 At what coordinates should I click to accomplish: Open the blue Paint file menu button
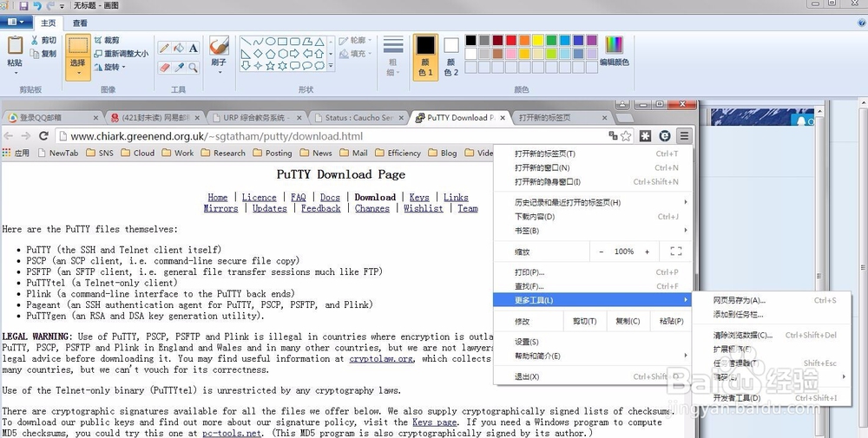[x=16, y=23]
